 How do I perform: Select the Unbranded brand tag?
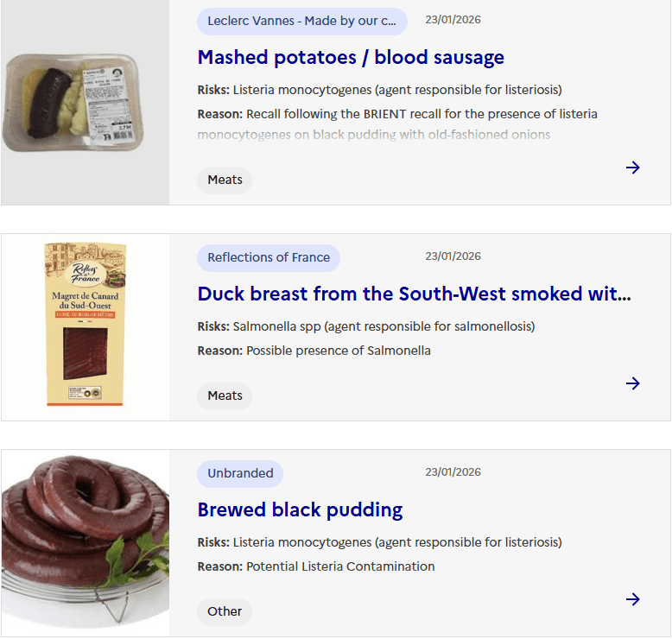tap(240, 473)
